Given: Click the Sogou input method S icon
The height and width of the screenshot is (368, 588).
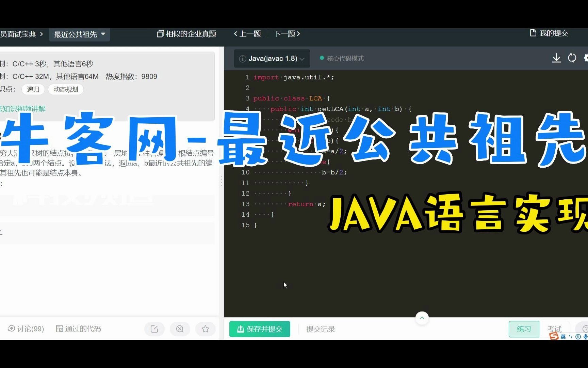Looking at the screenshot, I should coord(554,336).
